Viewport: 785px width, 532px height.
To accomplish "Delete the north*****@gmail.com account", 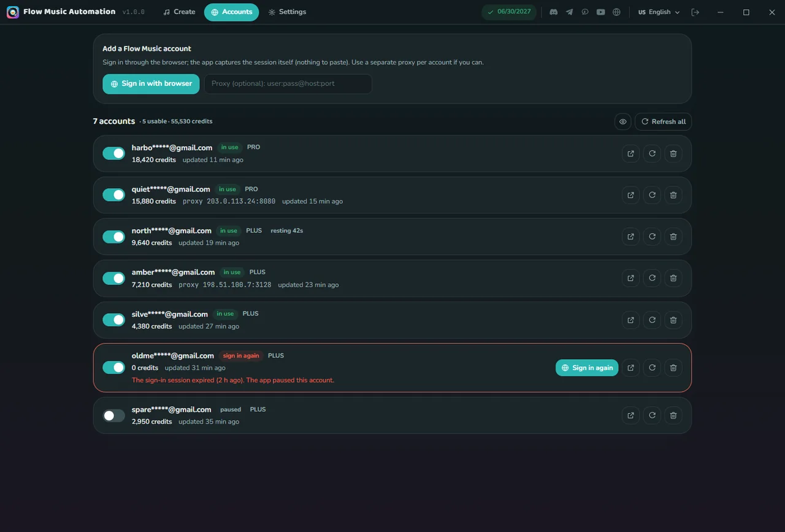I will point(673,237).
